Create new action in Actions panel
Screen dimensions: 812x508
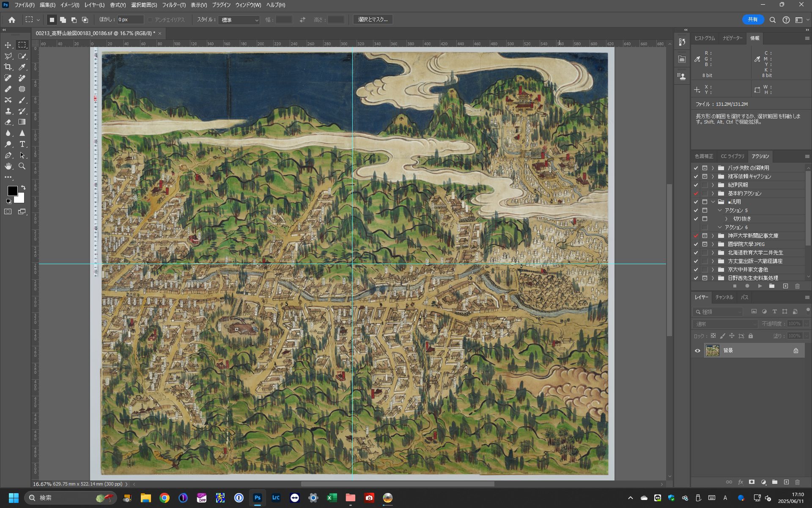coord(785,286)
